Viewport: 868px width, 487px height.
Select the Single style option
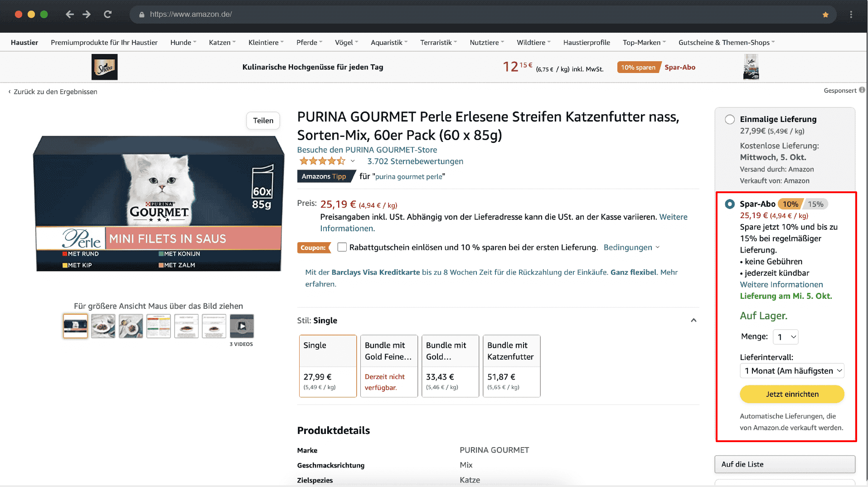click(x=328, y=366)
